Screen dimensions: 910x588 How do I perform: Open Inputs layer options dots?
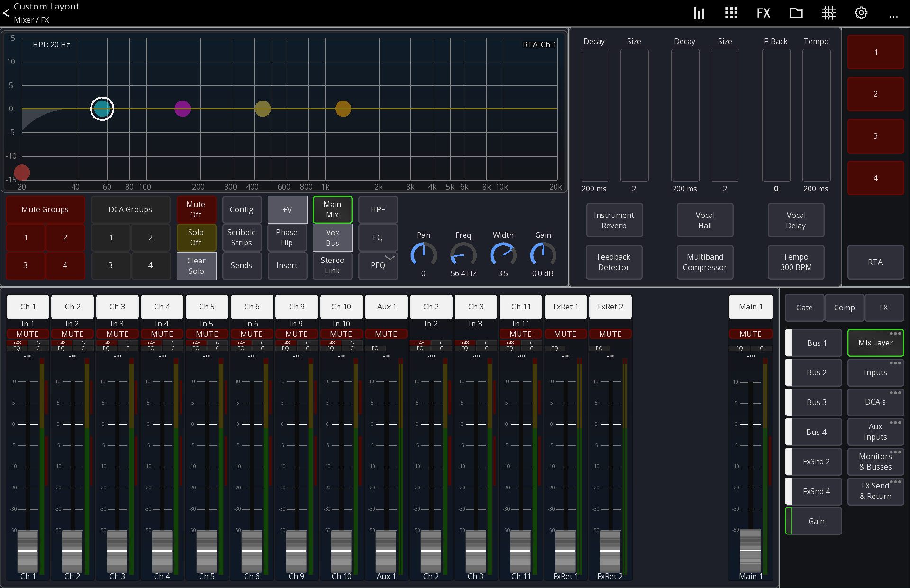click(895, 363)
